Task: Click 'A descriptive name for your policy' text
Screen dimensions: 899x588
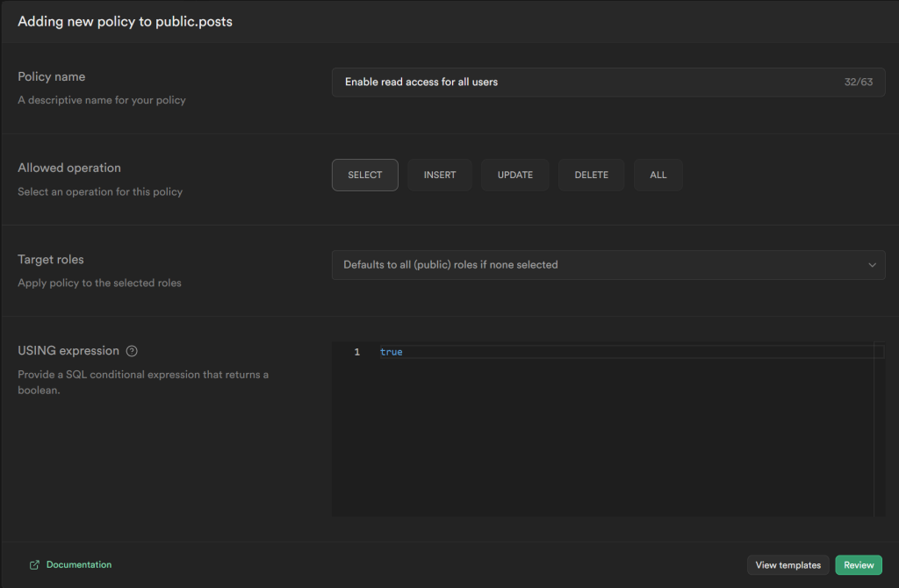Action: 102,100
